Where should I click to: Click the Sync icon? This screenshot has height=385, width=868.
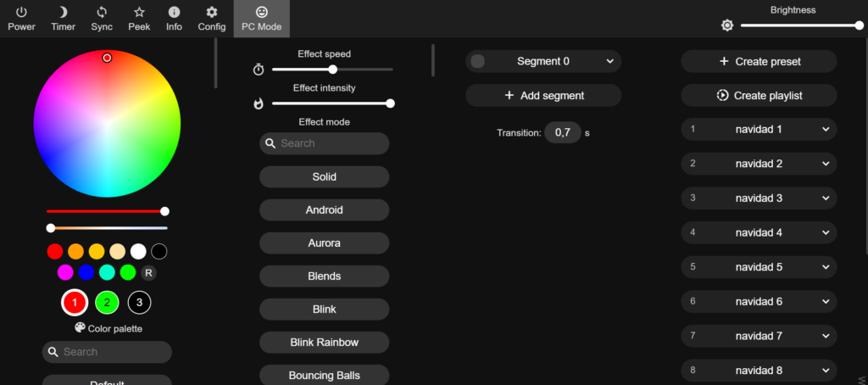pos(102,12)
